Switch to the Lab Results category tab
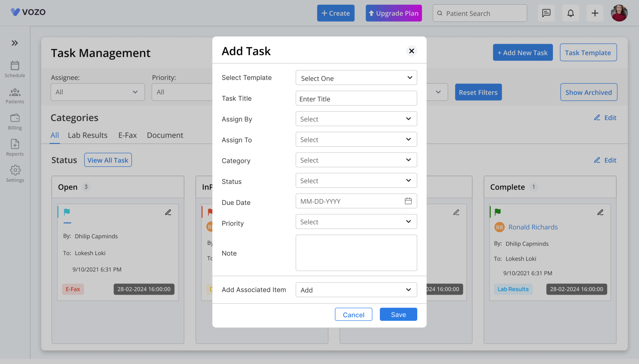 click(x=87, y=135)
